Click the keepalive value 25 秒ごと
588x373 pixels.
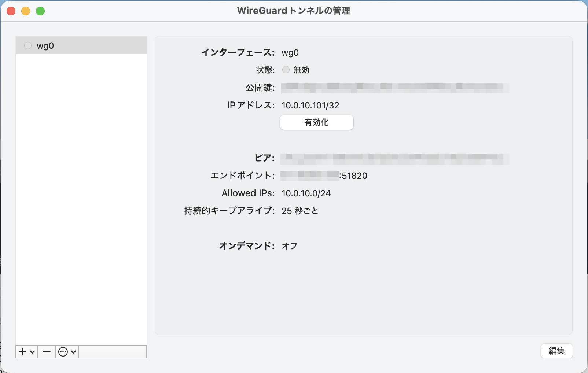299,210
